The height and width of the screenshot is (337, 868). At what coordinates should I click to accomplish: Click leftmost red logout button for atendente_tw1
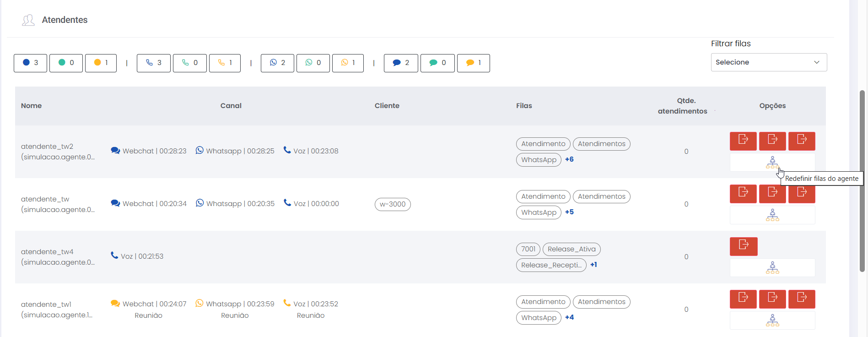[743, 299]
